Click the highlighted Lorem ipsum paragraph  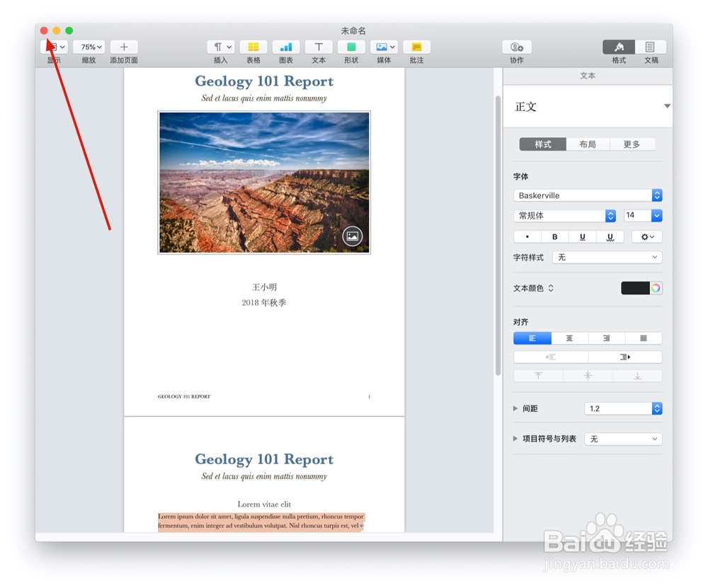coord(261,521)
